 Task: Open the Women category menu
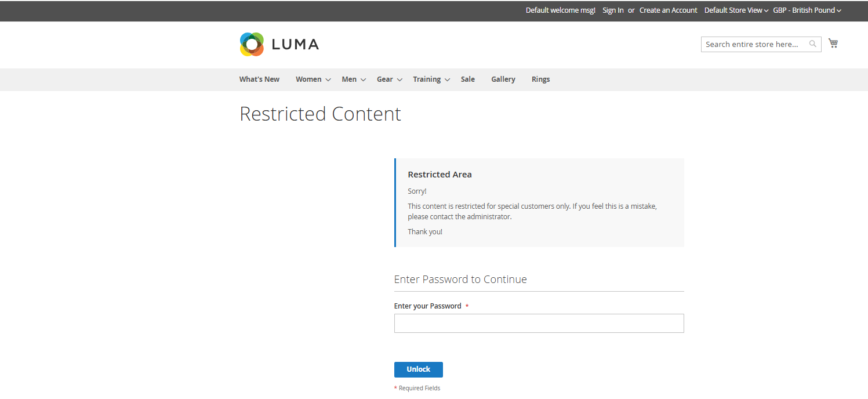pos(308,79)
